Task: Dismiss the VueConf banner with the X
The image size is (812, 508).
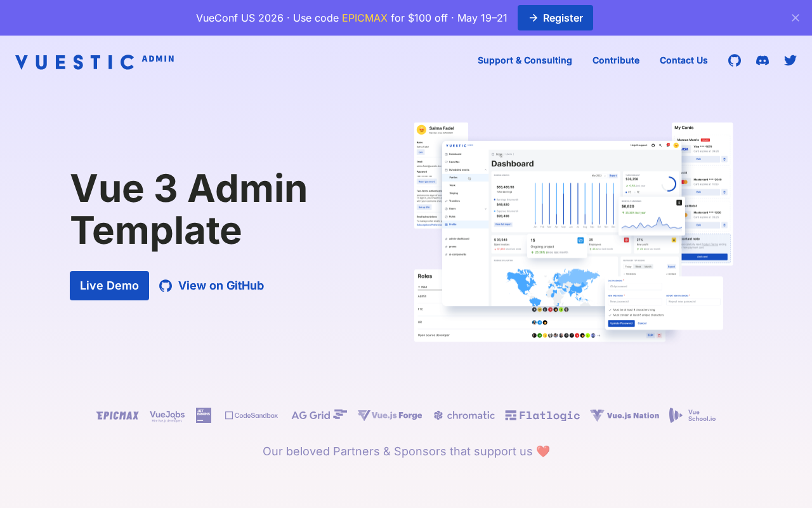Action: coord(796,18)
